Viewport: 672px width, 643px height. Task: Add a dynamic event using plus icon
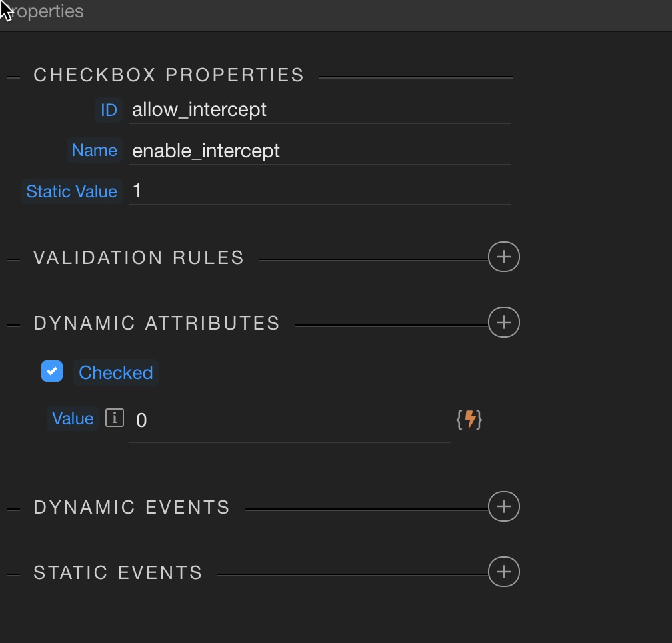pyautogui.click(x=503, y=507)
